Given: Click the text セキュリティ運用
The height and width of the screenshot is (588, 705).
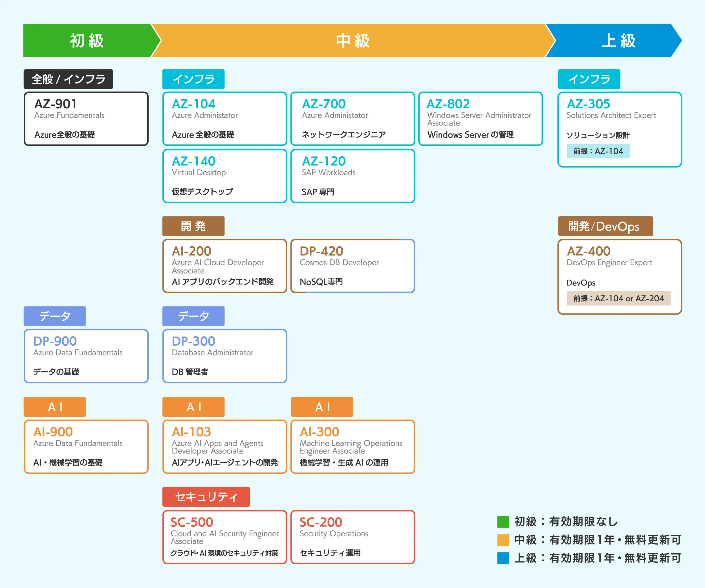Looking at the screenshot, I should pyautogui.click(x=330, y=553).
